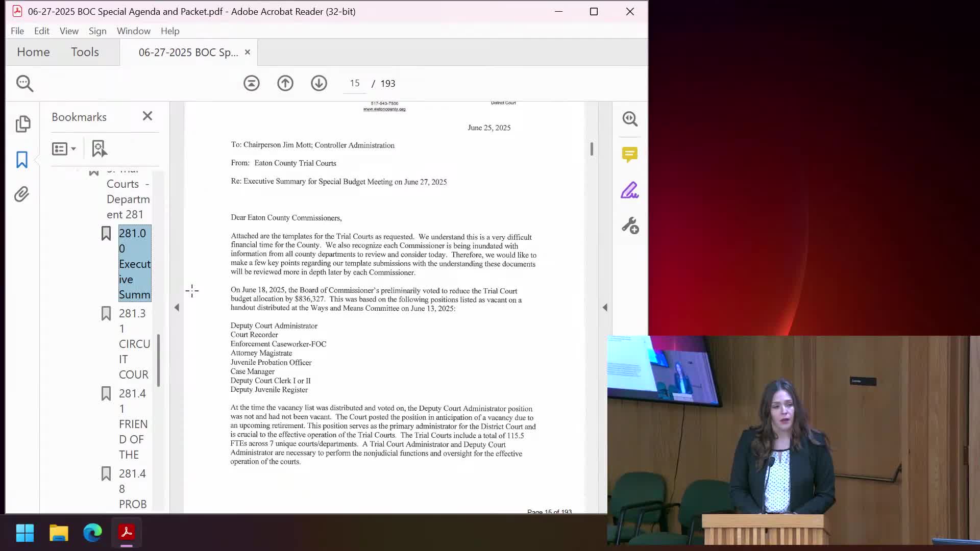The height and width of the screenshot is (551, 980).
Task: Click the Bookmarks panel title
Action: (79, 117)
